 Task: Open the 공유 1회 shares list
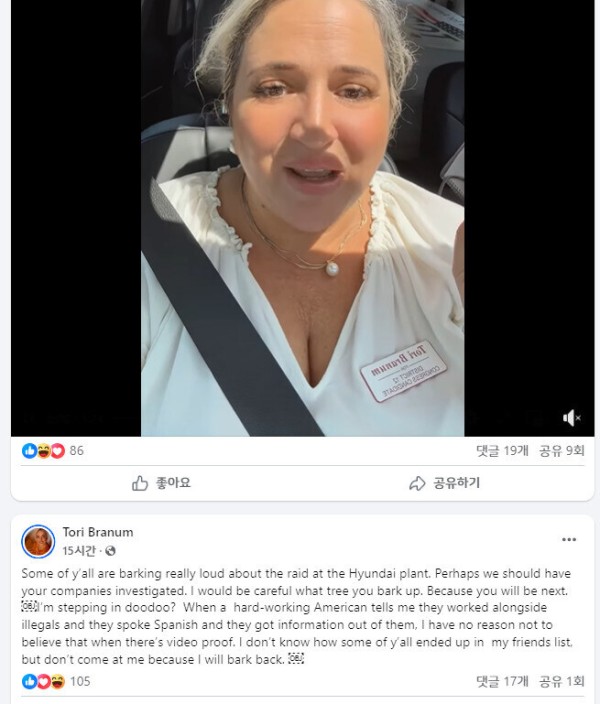point(562,681)
